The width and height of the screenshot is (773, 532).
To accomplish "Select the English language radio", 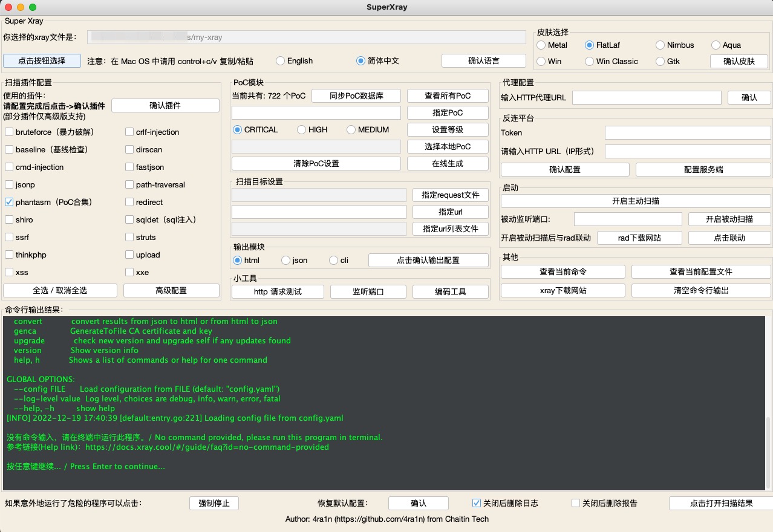I will click(280, 60).
